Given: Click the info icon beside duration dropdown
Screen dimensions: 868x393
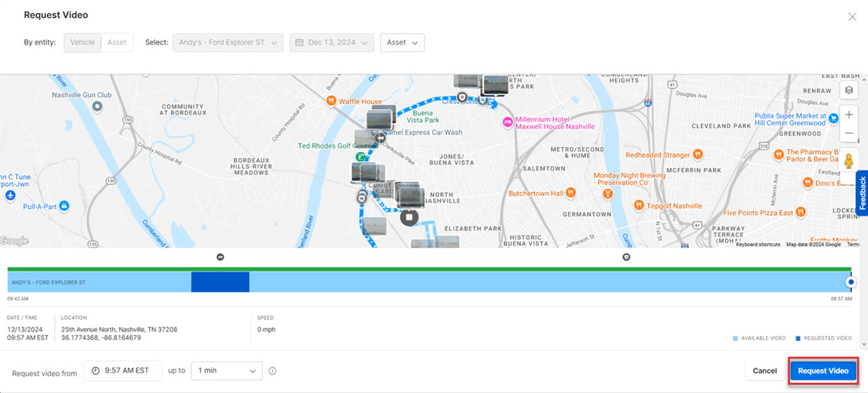Looking at the screenshot, I should pos(272,370).
